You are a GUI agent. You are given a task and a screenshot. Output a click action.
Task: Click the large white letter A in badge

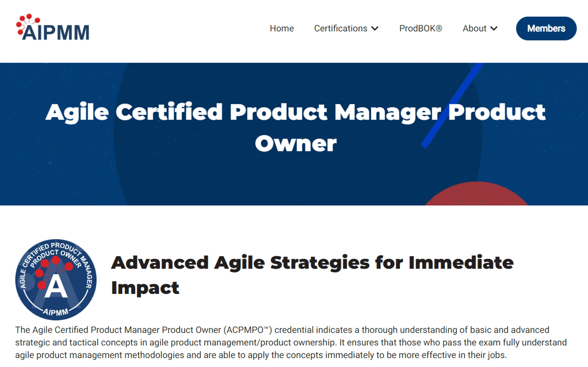coord(56,287)
